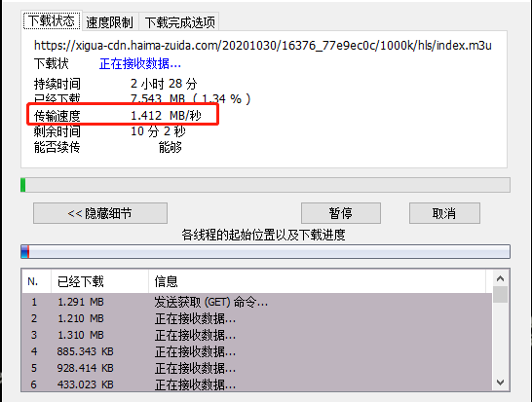532x402 pixels.
Task: Select thread row 6 with 433.023 KB
Action: coord(257,384)
